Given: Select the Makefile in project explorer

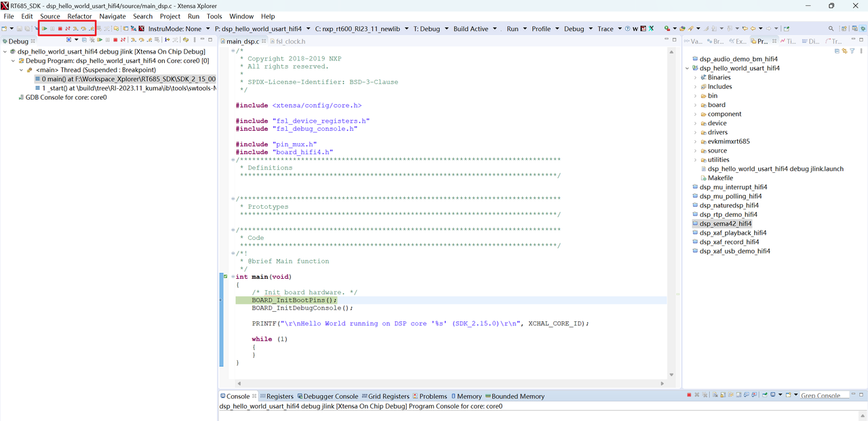Looking at the screenshot, I should tap(719, 178).
